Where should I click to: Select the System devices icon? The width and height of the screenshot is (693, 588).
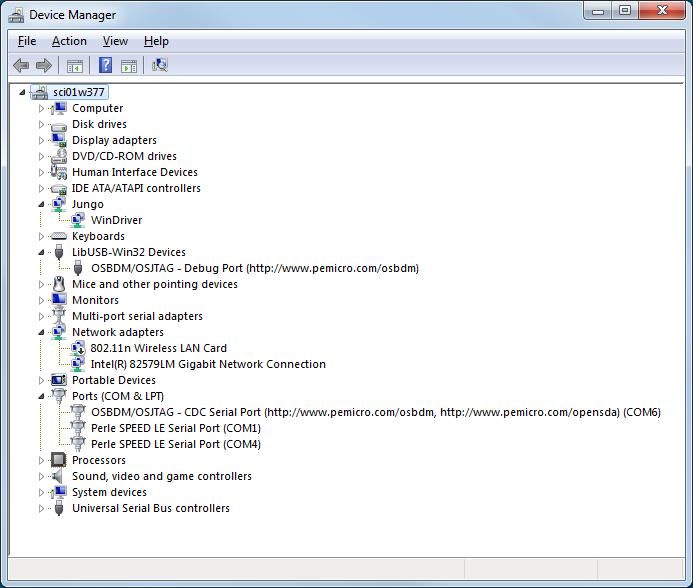click(x=58, y=492)
